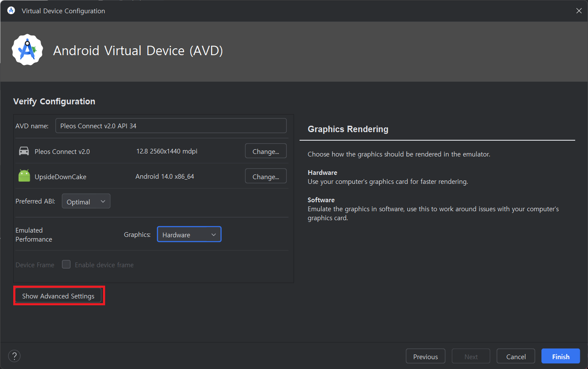The height and width of the screenshot is (369, 588).
Task: Go back with the Previous button
Action: (425, 357)
